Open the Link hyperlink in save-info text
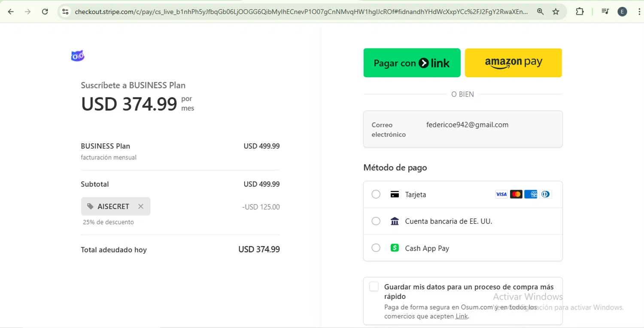Image resolution: width=644 pixels, height=328 pixels. 462,316
